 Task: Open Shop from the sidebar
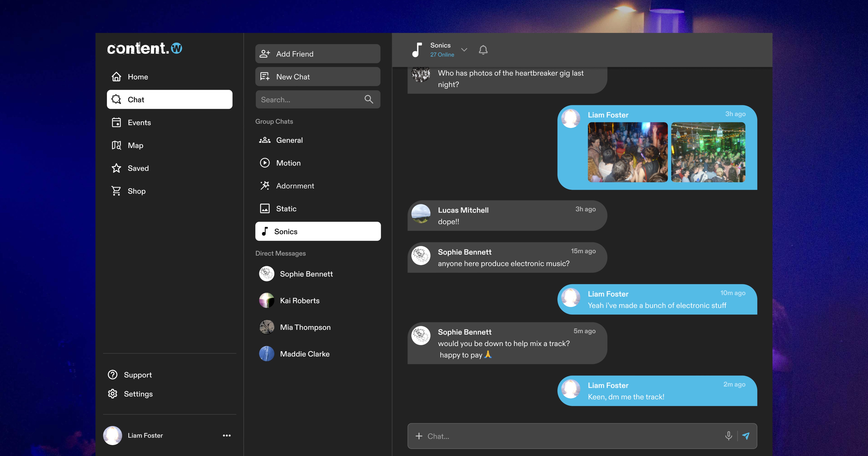coord(136,191)
